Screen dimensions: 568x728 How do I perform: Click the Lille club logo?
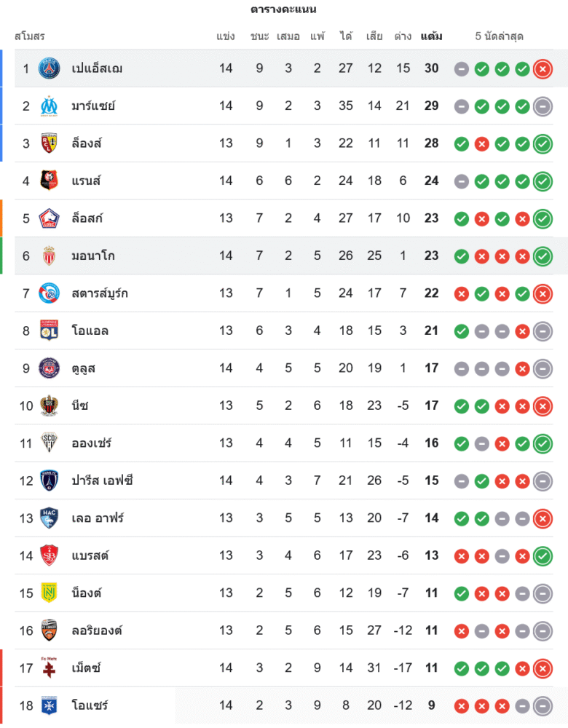click(x=50, y=218)
